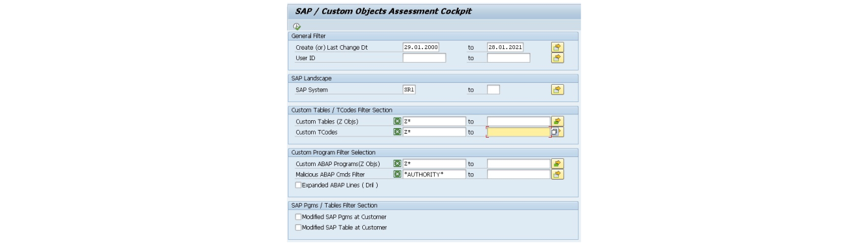The image size is (868, 245).
Task: Open multiple selection for Custom TCodes
Action: [x=561, y=132]
